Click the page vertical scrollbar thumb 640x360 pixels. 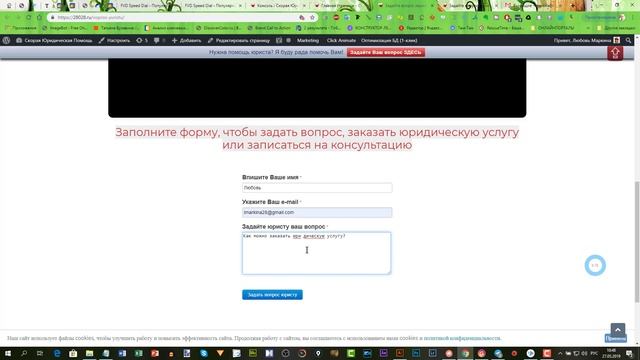click(637, 241)
